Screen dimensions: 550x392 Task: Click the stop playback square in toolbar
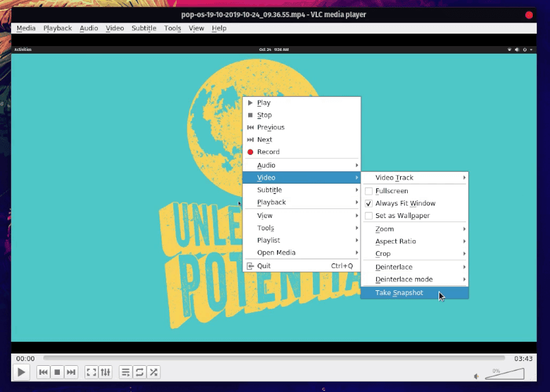[57, 372]
